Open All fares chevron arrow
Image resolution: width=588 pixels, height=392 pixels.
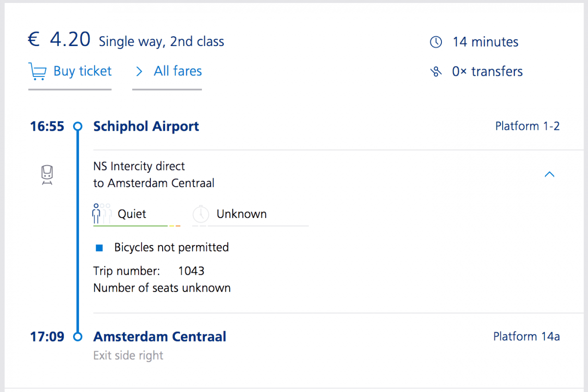(x=139, y=72)
